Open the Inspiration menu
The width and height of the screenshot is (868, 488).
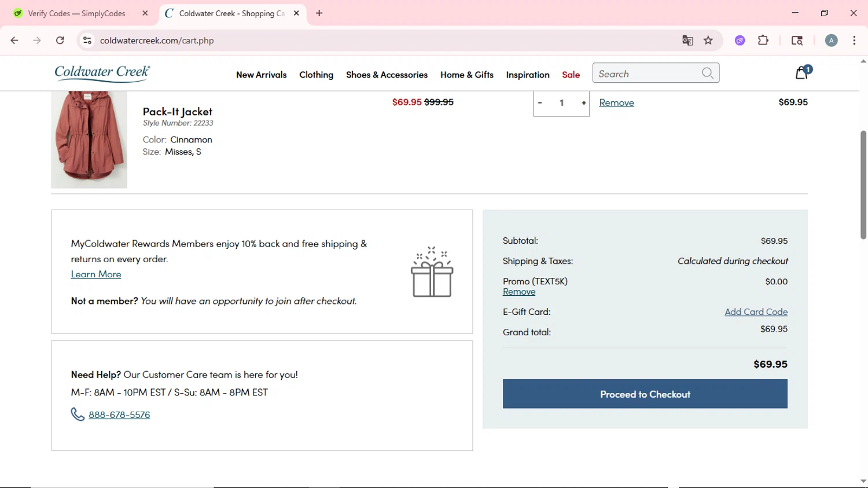pyautogui.click(x=528, y=75)
